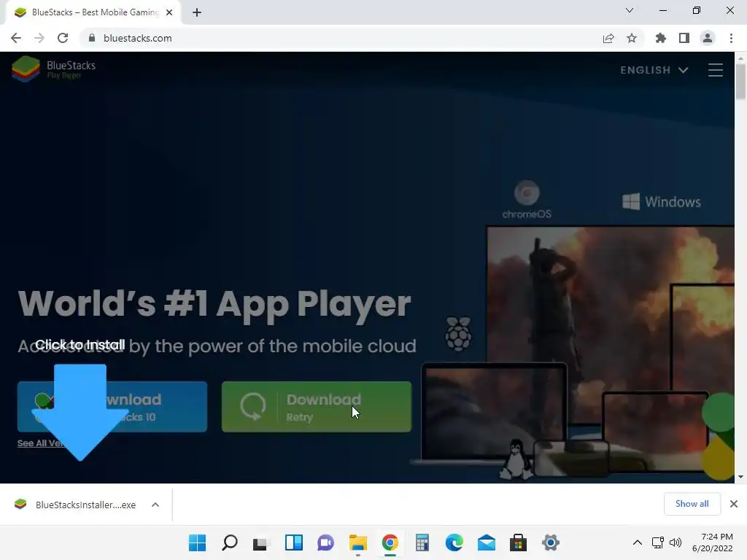Open the network status tray icon
The width and height of the screenshot is (747, 560).
click(658, 542)
